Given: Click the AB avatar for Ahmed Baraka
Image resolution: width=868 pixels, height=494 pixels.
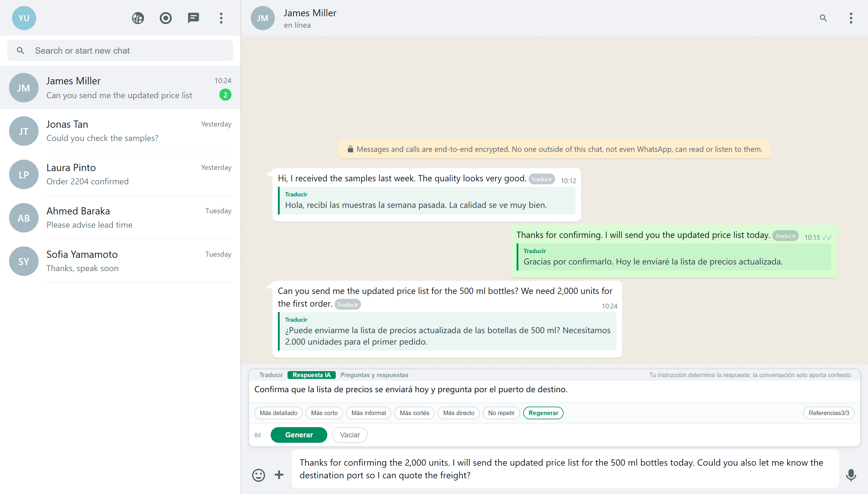Looking at the screenshot, I should (x=24, y=218).
